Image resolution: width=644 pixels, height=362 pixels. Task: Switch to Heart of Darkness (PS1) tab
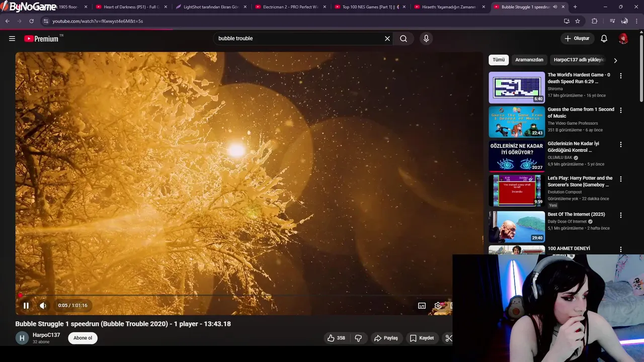point(131,7)
